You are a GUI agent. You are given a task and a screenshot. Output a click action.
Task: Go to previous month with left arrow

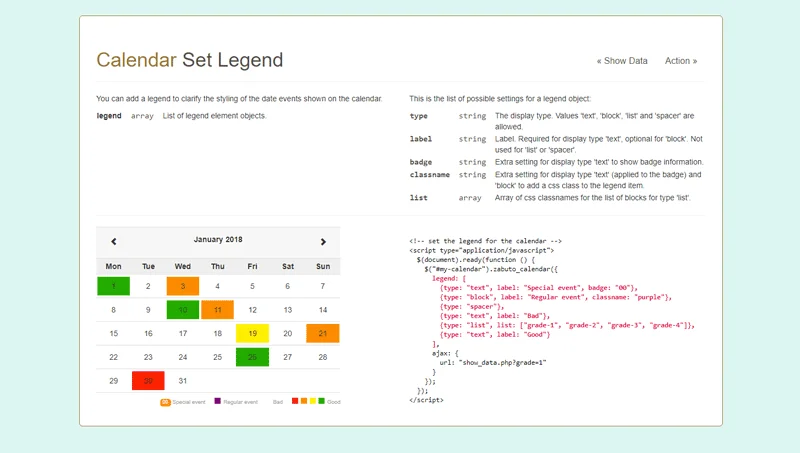point(114,242)
